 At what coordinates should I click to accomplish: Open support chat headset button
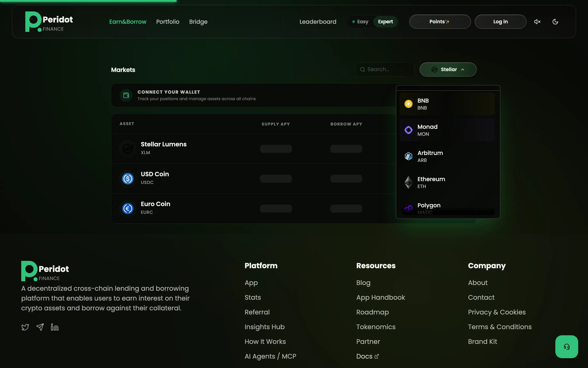click(x=567, y=347)
